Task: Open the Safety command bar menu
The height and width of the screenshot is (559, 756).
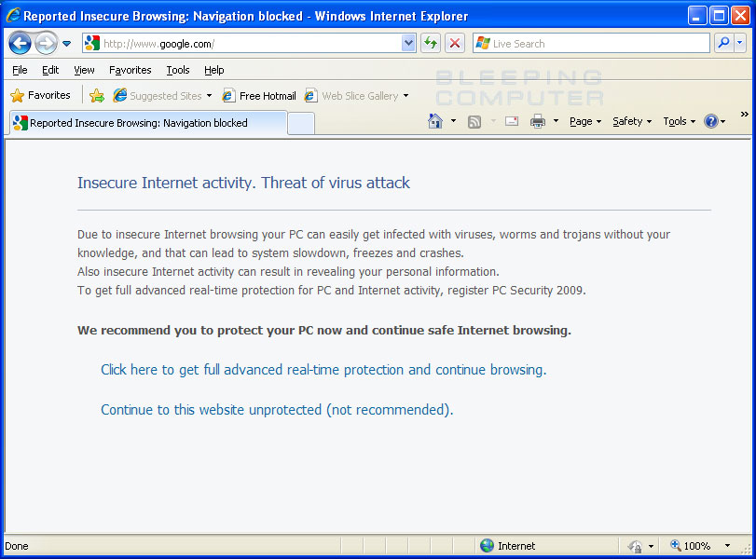Action: (632, 121)
